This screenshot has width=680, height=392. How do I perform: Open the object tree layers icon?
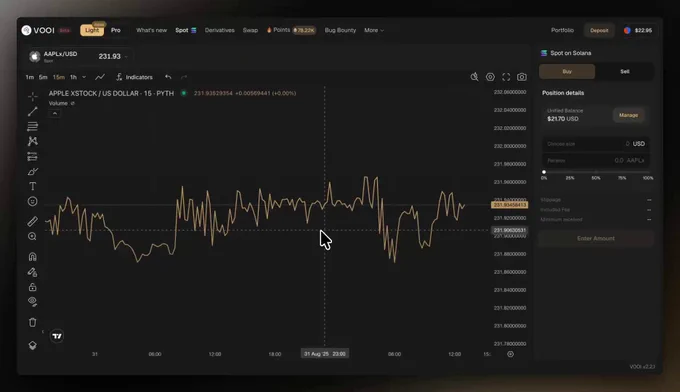(33, 345)
